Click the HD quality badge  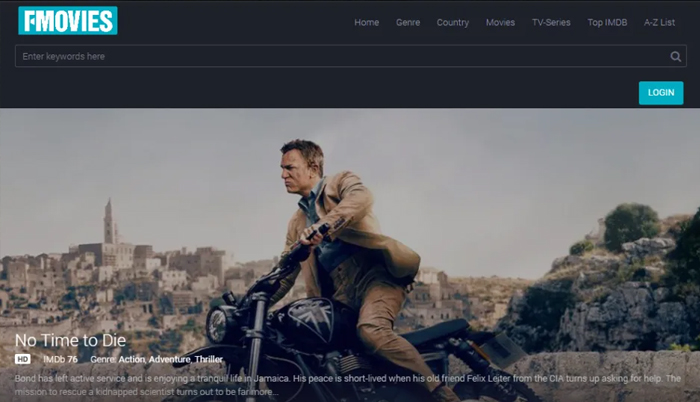23,359
